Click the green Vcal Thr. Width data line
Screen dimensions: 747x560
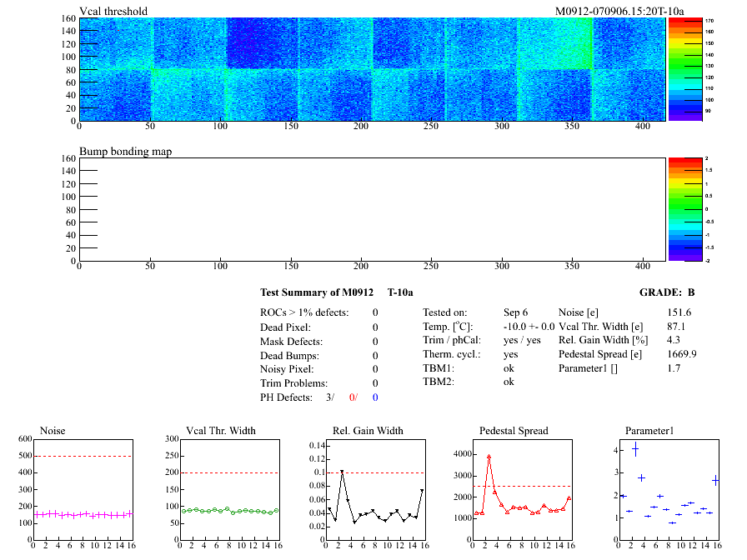click(229, 511)
